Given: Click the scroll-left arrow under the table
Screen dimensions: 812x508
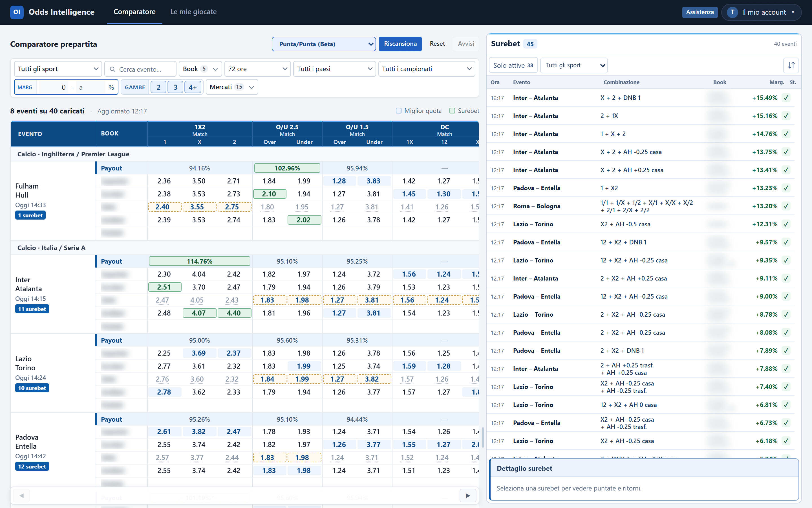Looking at the screenshot, I should (21, 496).
